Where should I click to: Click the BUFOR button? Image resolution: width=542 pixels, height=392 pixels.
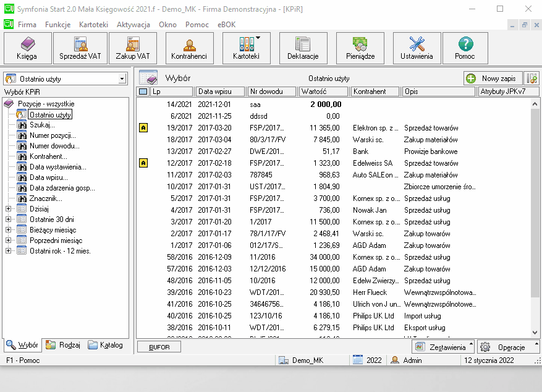[x=159, y=347]
